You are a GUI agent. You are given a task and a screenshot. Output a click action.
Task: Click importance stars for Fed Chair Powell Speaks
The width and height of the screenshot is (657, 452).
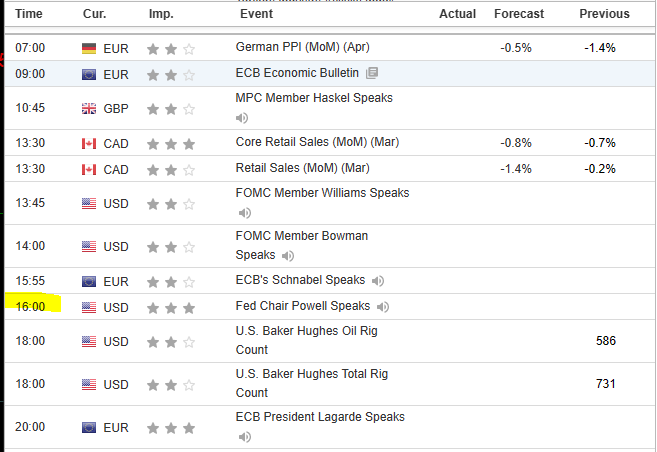[x=170, y=307]
